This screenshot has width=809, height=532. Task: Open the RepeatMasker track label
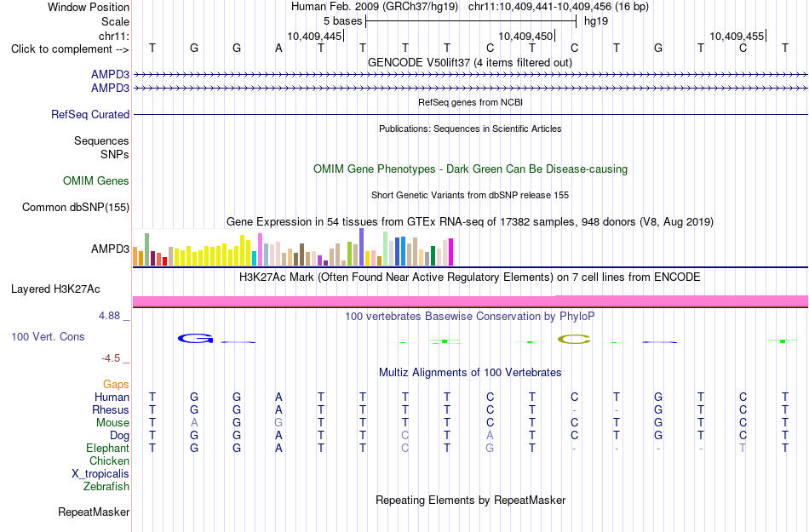click(x=94, y=512)
